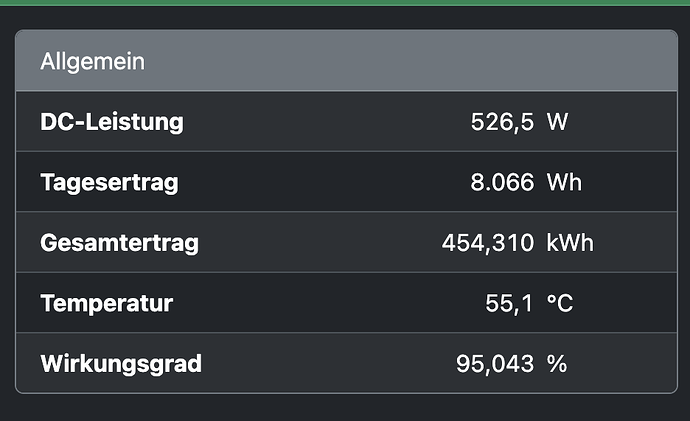The image size is (690, 421).
Task: Click the 526,5 DC power value
Action: tap(502, 122)
